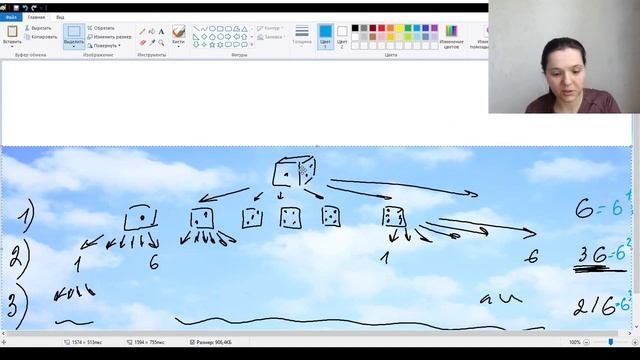This screenshot has height=360, width=640.
Task: Select Цвет 2 background color box
Action: click(342, 36)
